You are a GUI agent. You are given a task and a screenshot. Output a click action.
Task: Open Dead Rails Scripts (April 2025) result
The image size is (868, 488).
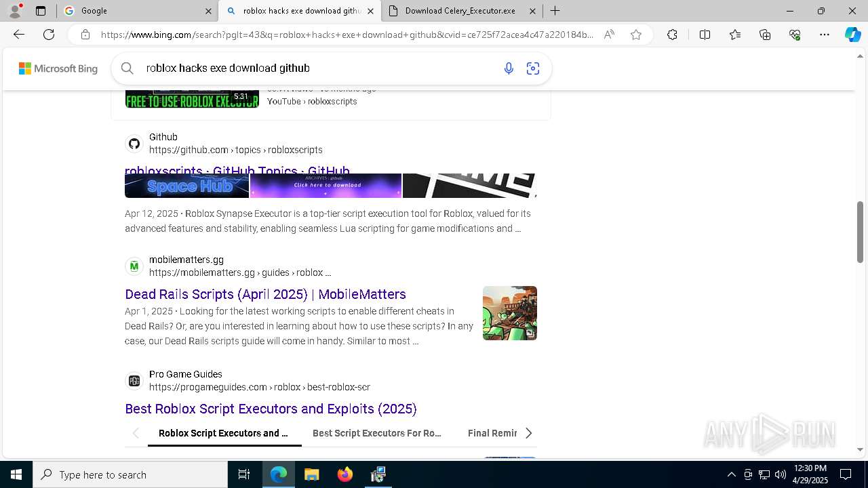pyautogui.click(x=265, y=294)
